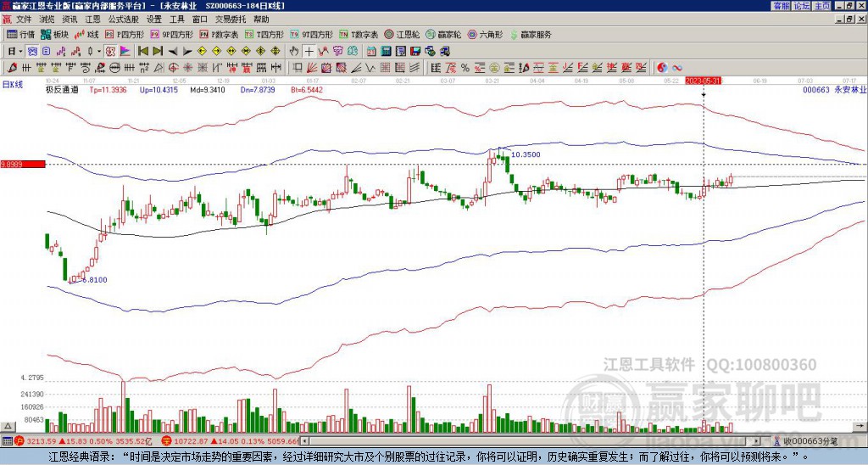868x465 pixels.
Task: Select the hand pan tool
Action: coord(294,52)
